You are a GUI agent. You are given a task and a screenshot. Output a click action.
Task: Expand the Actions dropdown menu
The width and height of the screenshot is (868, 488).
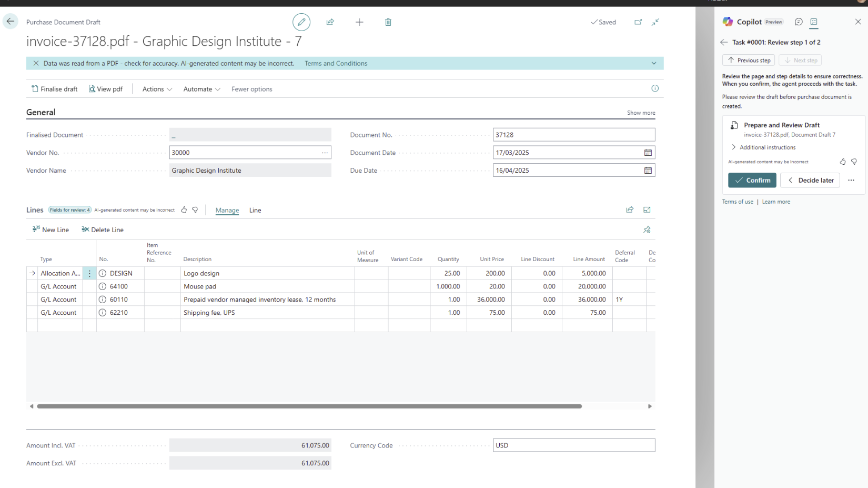(x=157, y=89)
